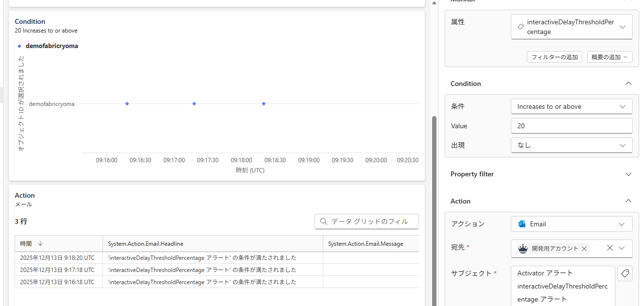Click the tag icon beside subject field
The width and height of the screenshot is (644, 306).
pos(625,273)
